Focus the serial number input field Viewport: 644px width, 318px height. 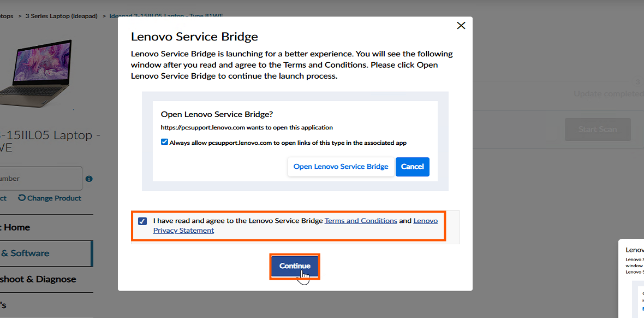[x=41, y=179]
